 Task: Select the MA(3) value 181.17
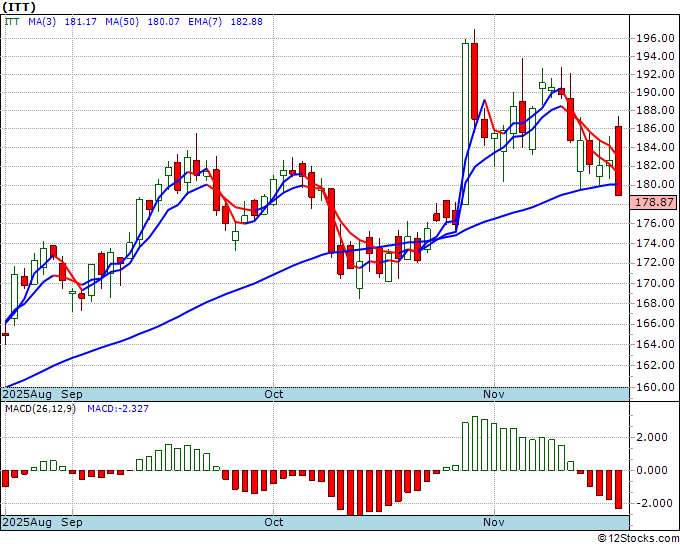[81, 21]
